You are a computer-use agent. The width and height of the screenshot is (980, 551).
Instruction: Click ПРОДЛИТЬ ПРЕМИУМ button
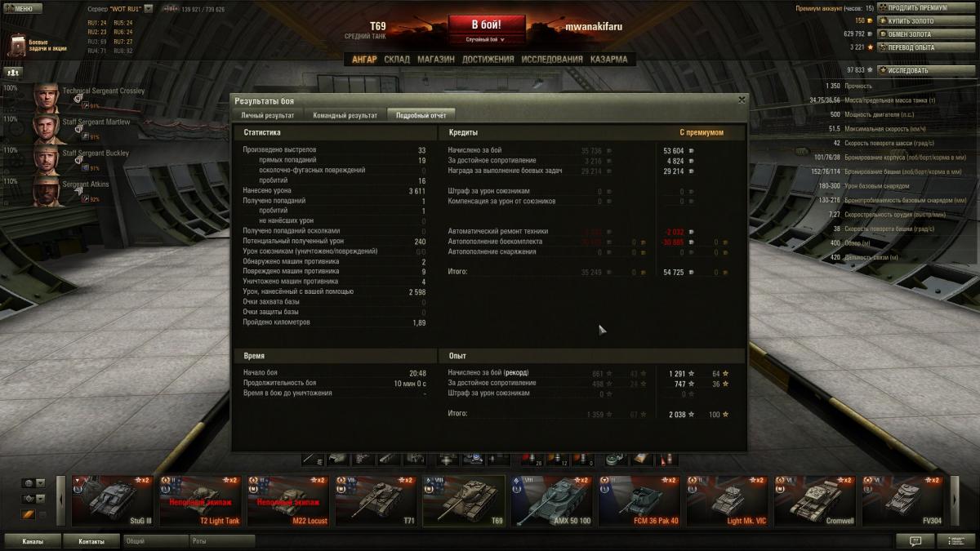point(926,8)
